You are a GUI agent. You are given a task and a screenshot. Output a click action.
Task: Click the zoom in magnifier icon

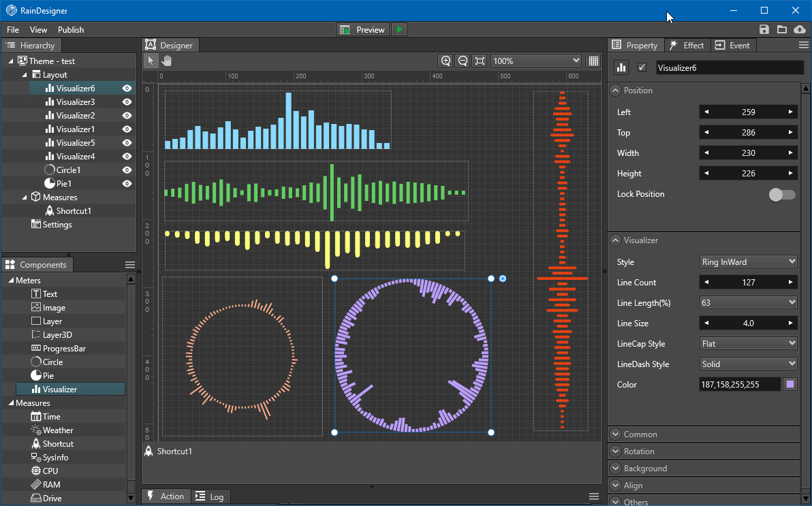446,61
